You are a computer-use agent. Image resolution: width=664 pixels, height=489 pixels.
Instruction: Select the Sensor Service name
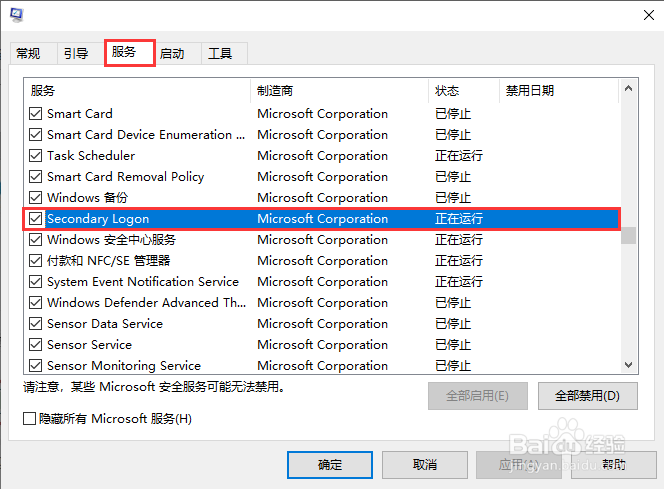tap(89, 345)
